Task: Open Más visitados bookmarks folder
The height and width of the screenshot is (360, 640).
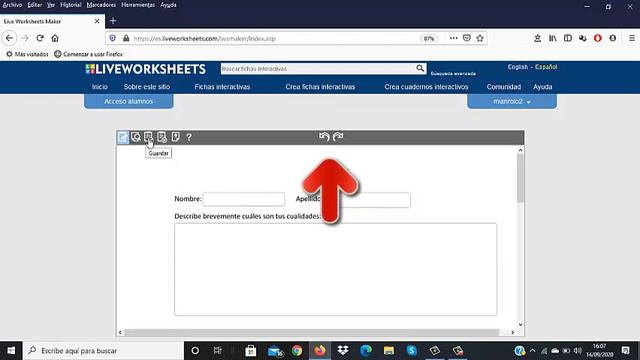Action: (27, 54)
